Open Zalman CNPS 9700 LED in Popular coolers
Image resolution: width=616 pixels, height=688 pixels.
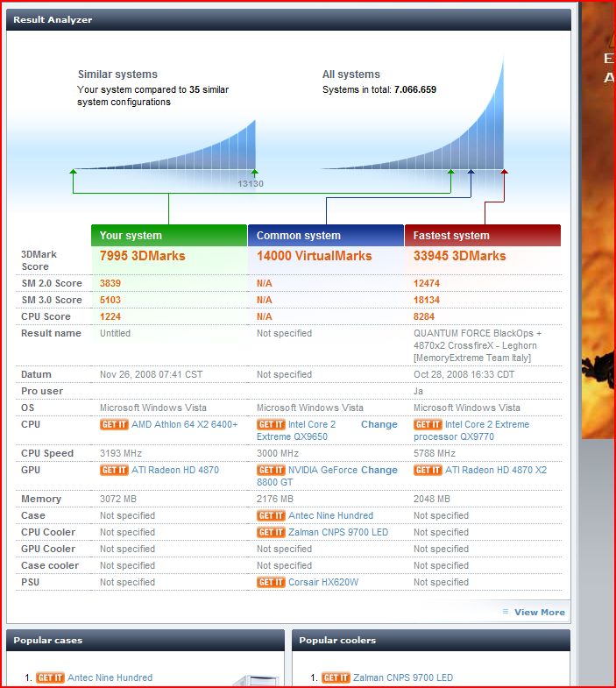(x=403, y=677)
